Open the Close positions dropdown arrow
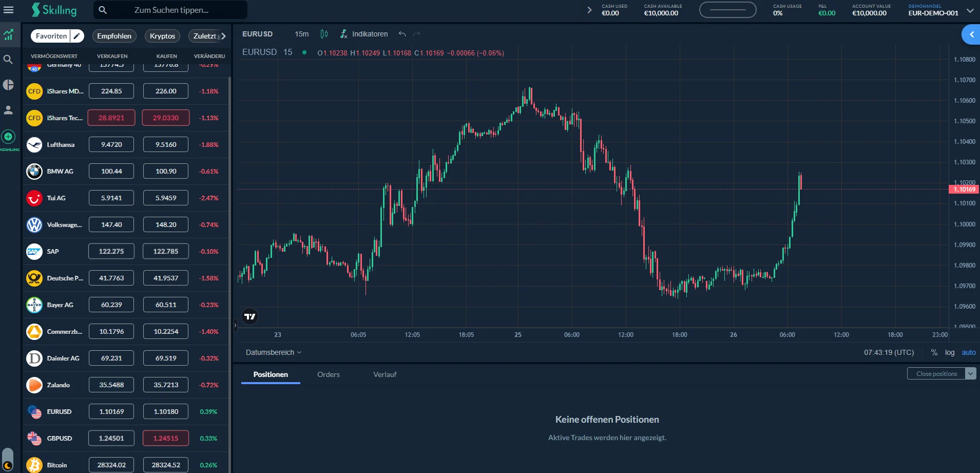This screenshot has width=980, height=473. (970, 373)
